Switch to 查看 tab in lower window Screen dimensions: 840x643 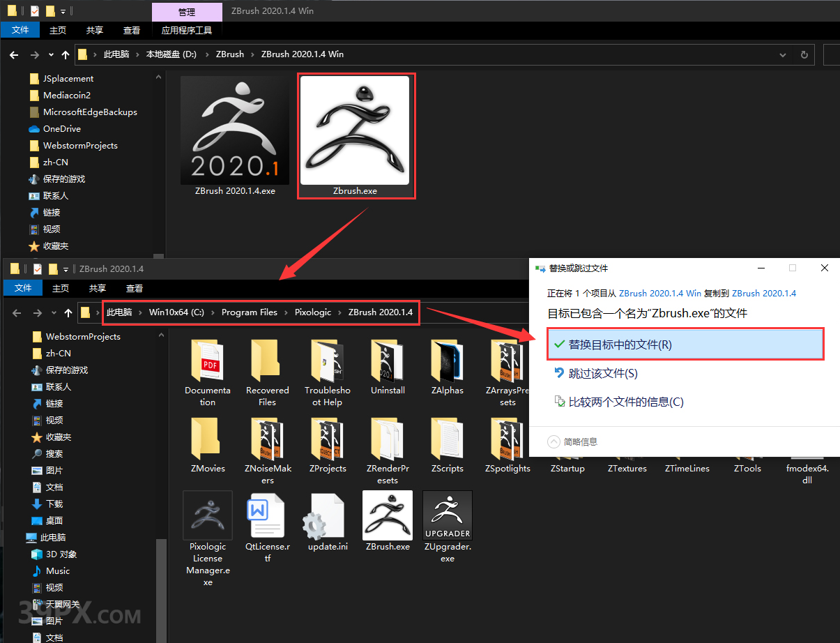coord(135,288)
